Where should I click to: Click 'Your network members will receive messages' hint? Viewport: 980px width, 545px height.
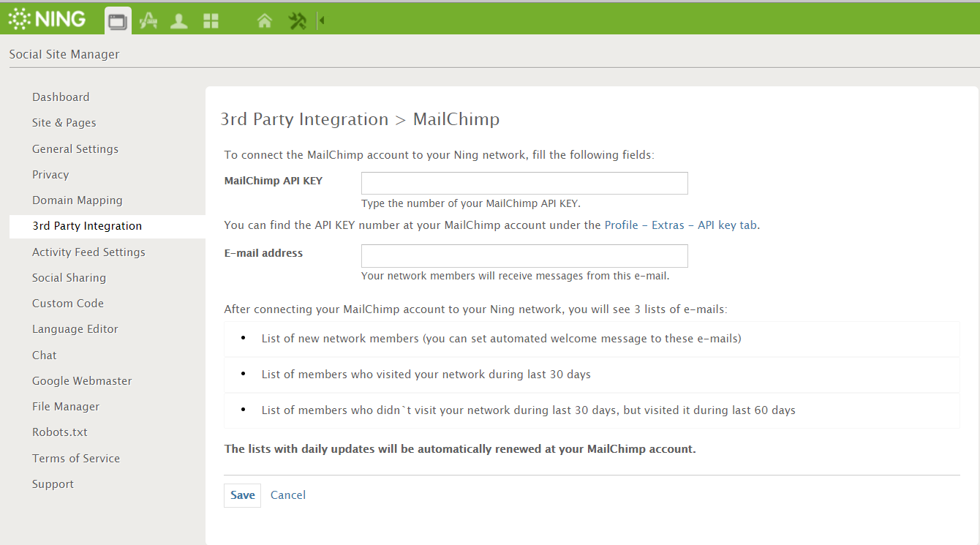point(516,277)
